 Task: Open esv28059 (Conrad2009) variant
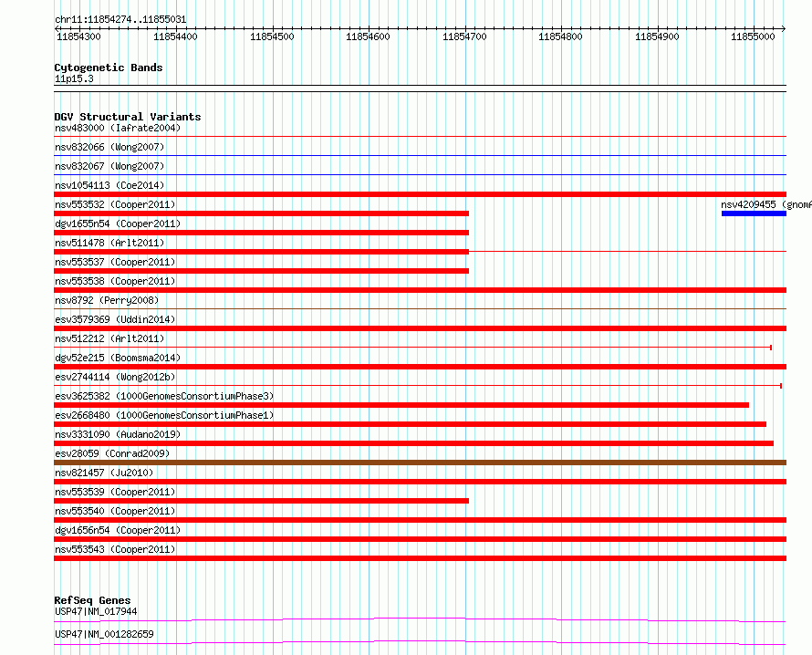pos(112,453)
